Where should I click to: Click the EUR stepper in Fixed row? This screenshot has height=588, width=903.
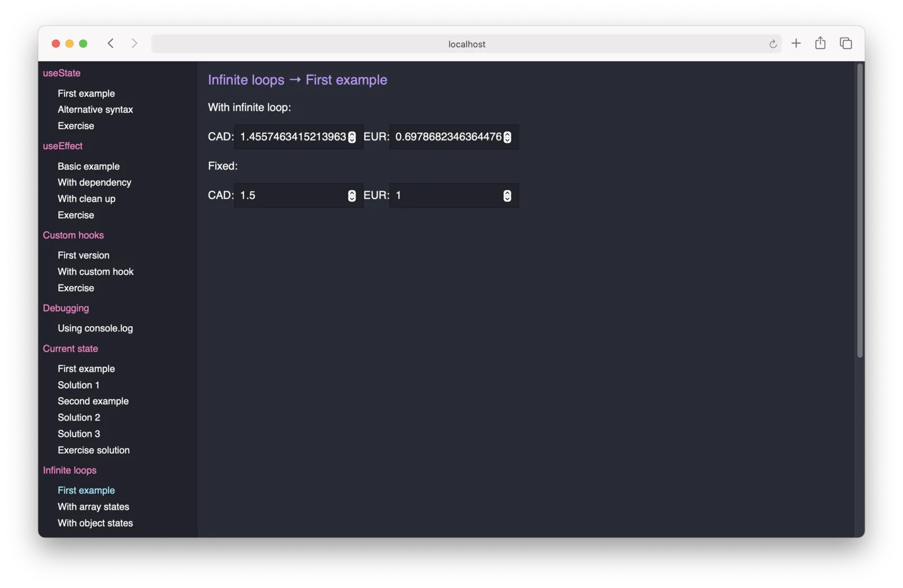(x=507, y=196)
